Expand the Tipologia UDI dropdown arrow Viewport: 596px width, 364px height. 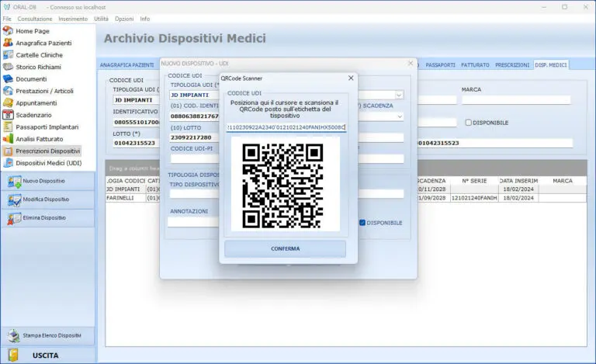pyautogui.click(x=399, y=95)
